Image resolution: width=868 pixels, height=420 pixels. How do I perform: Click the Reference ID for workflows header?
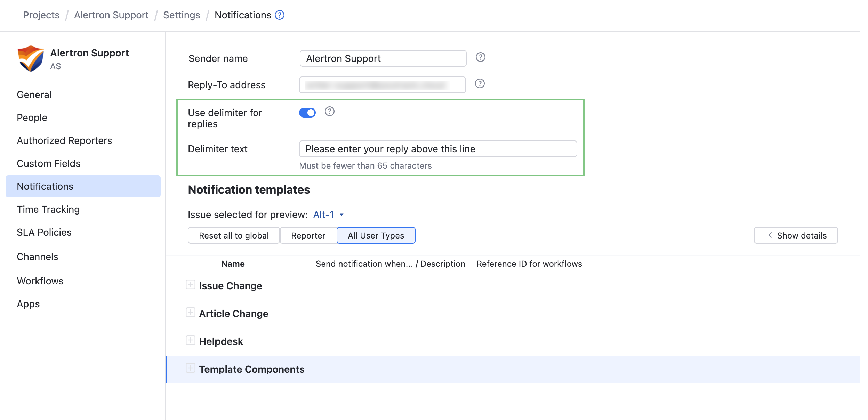point(529,264)
